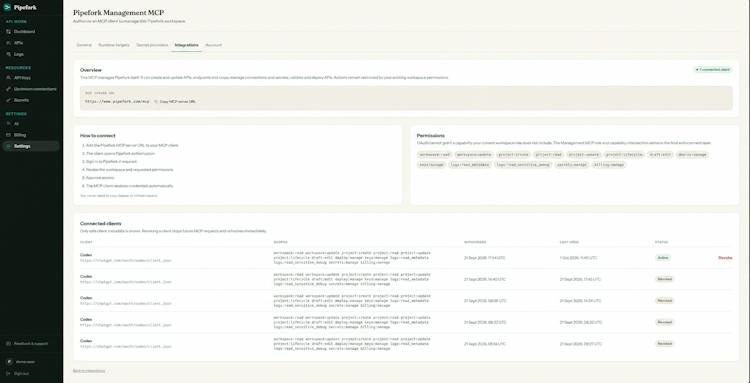750x383 pixels.
Task: Open the APIs sidebar icon
Action: (8, 43)
